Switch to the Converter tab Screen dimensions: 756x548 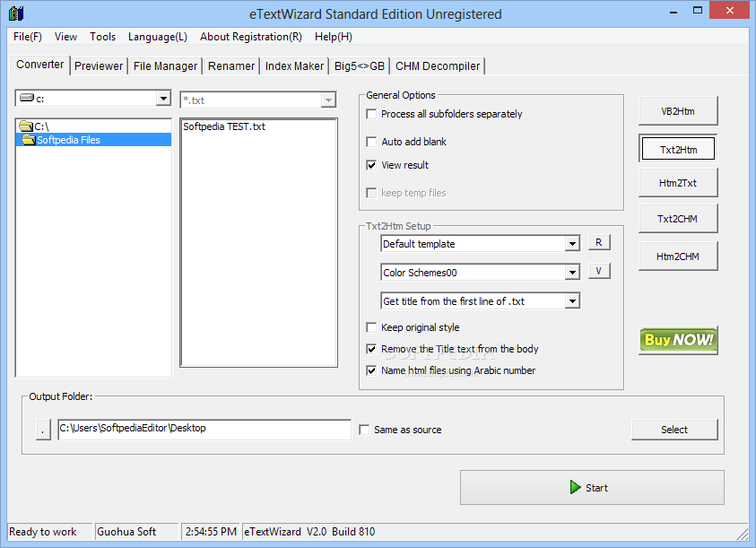click(40, 65)
